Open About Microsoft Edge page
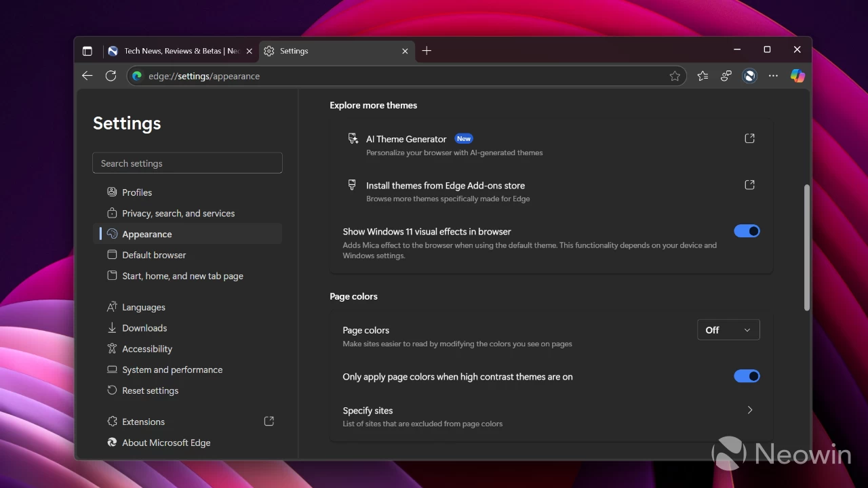The image size is (868, 488). click(x=166, y=443)
